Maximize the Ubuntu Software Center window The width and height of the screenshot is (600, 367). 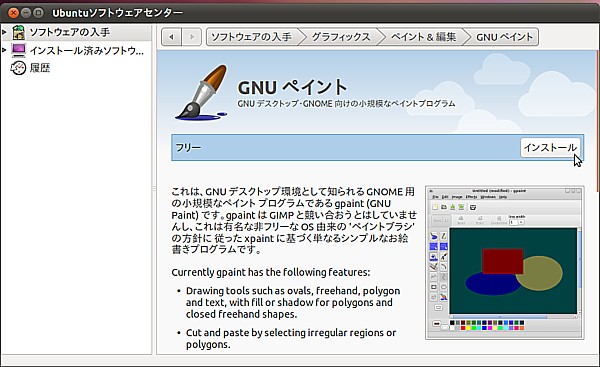[x=38, y=13]
